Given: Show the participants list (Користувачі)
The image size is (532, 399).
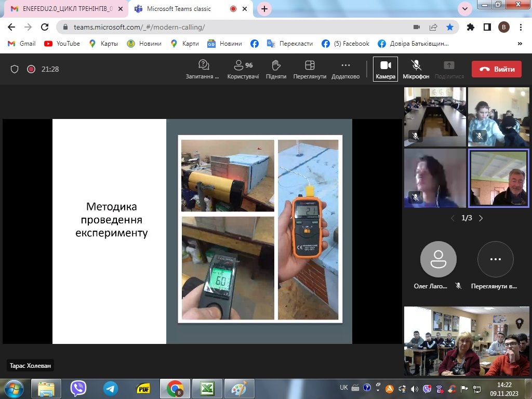Looking at the screenshot, I should pyautogui.click(x=243, y=69).
